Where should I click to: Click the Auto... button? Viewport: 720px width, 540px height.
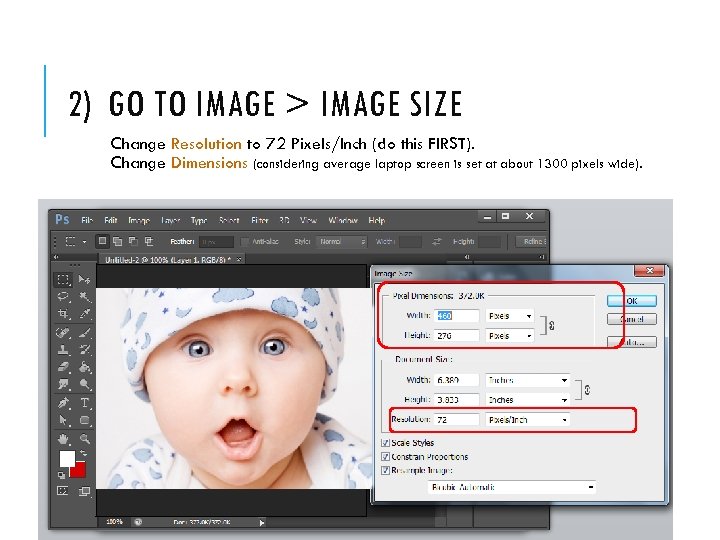click(632, 342)
